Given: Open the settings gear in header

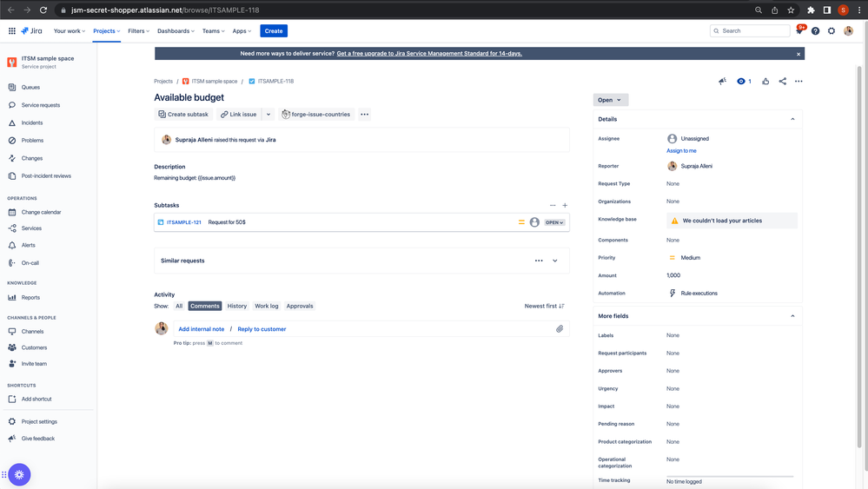Looking at the screenshot, I should (832, 31).
